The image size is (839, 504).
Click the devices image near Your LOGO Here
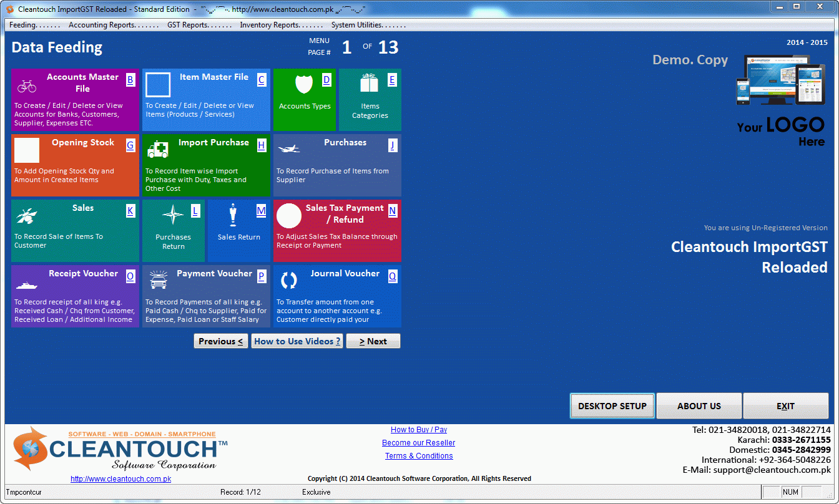tap(780, 79)
